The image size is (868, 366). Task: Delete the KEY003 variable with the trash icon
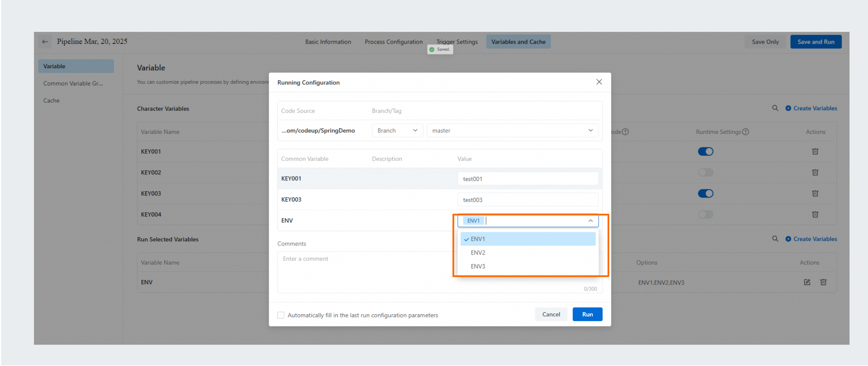pyautogui.click(x=815, y=193)
